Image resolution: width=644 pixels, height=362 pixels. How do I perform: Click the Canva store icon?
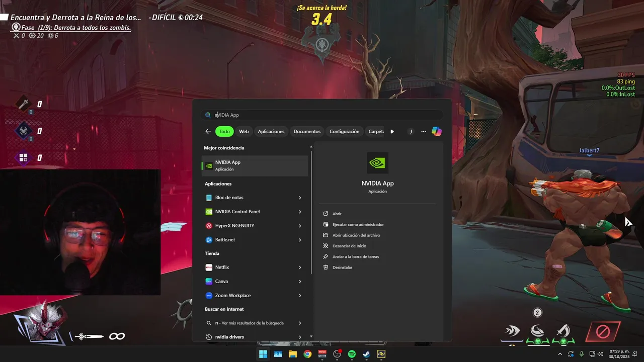pyautogui.click(x=209, y=282)
